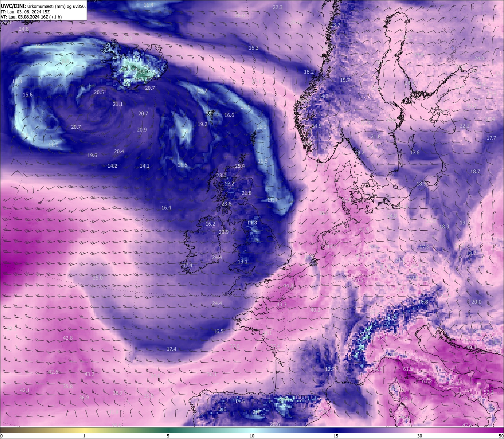Click the map value 47.4 at bottom right
The height and width of the screenshot is (439, 504).
click(x=467, y=426)
